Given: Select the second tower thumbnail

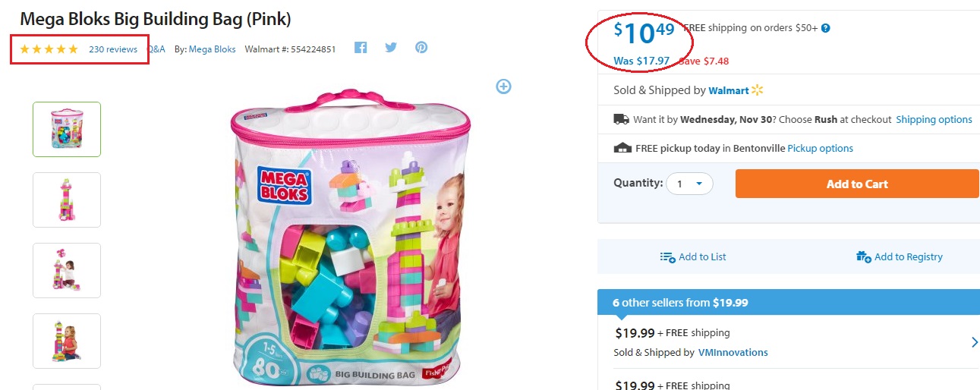Looking at the screenshot, I should pos(67,200).
